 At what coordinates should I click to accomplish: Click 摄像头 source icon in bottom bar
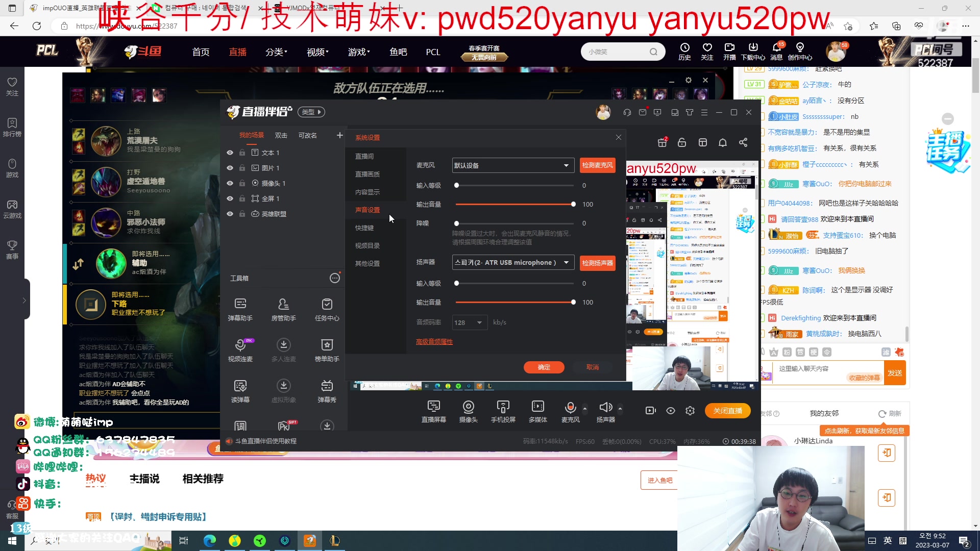tap(468, 411)
